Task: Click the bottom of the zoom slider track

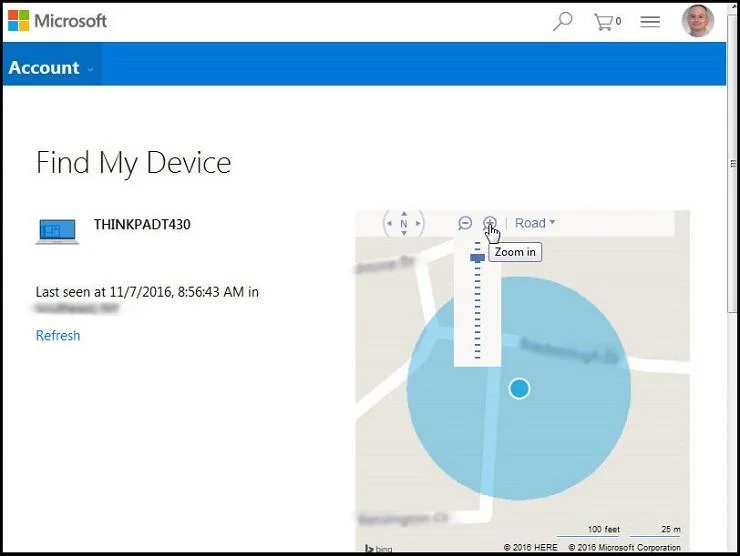Action: click(477, 356)
